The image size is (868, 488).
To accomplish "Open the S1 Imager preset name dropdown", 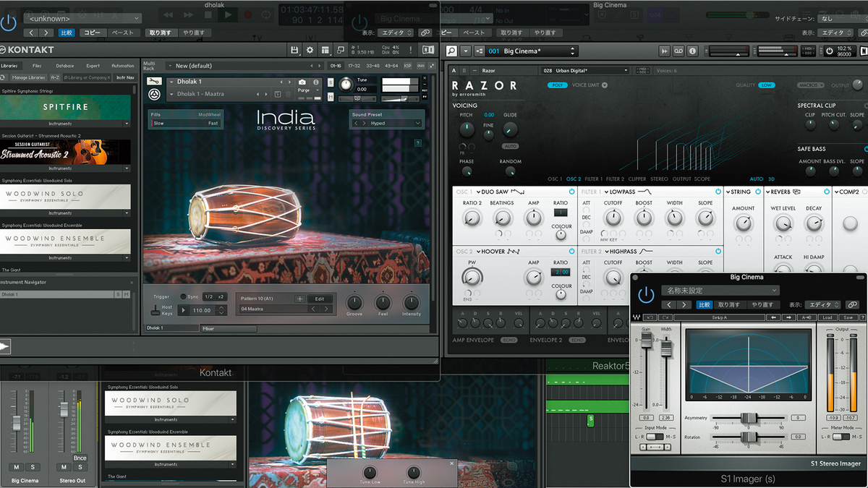I will point(720,291).
